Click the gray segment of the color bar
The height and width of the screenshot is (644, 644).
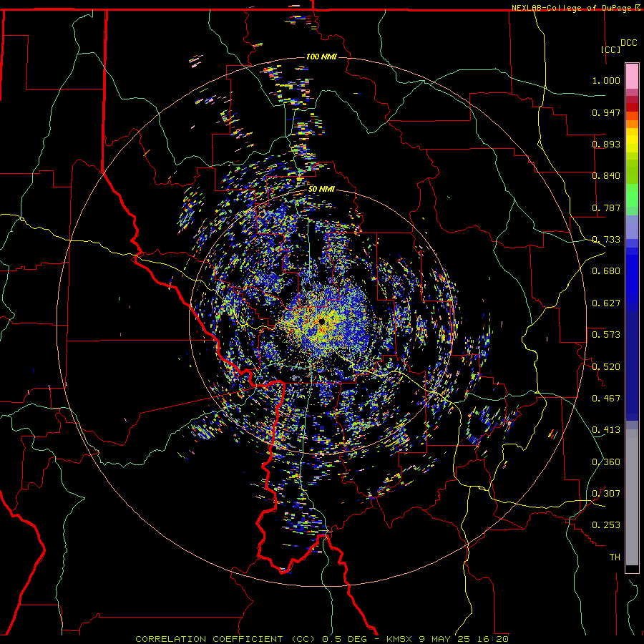pos(632,497)
